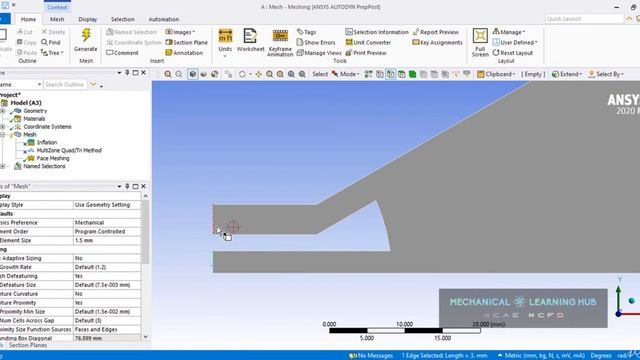The height and width of the screenshot is (360, 640).
Task: Switch to the Selection ribbon tab
Action: coord(122,19)
